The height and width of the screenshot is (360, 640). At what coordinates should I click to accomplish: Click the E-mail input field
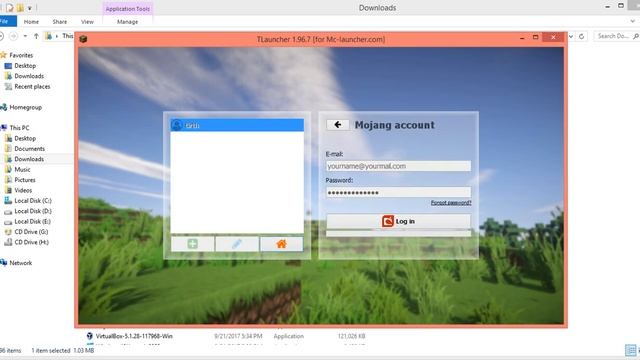398,166
